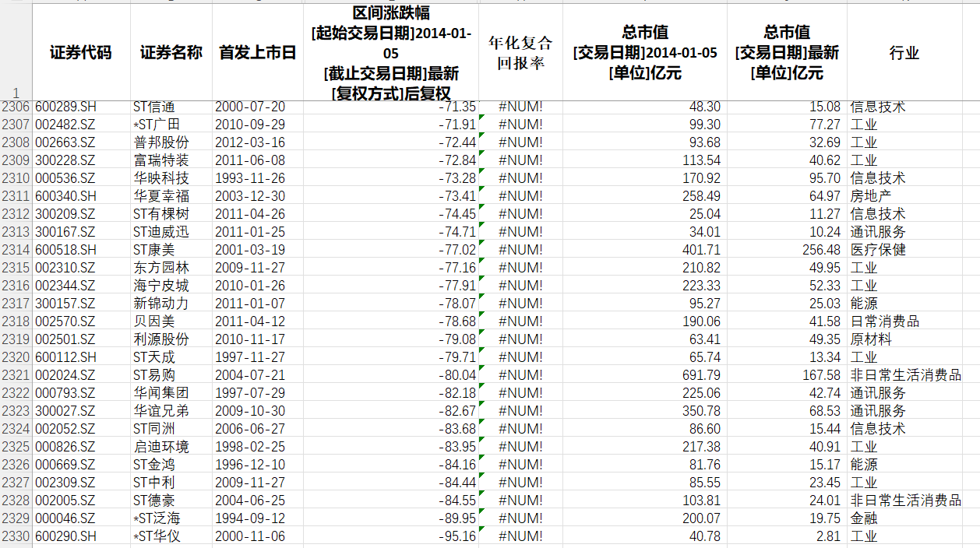Click stock name ST金鸿

tap(154, 465)
